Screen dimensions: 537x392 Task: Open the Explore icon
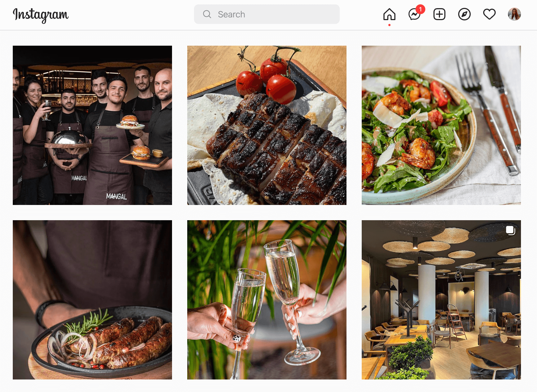click(464, 15)
